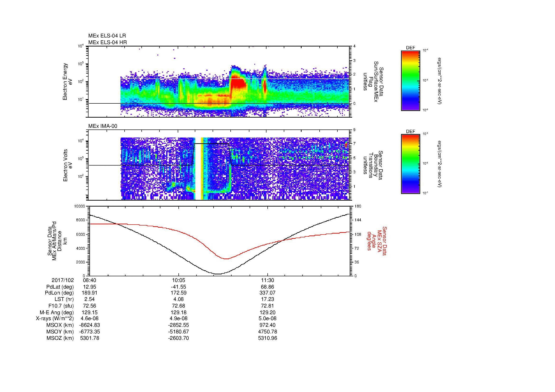The width and height of the screenshot is (555, 392).
Task: Click the 'M-E Ang (deg)' row label
Action: (x=56, y=313)
